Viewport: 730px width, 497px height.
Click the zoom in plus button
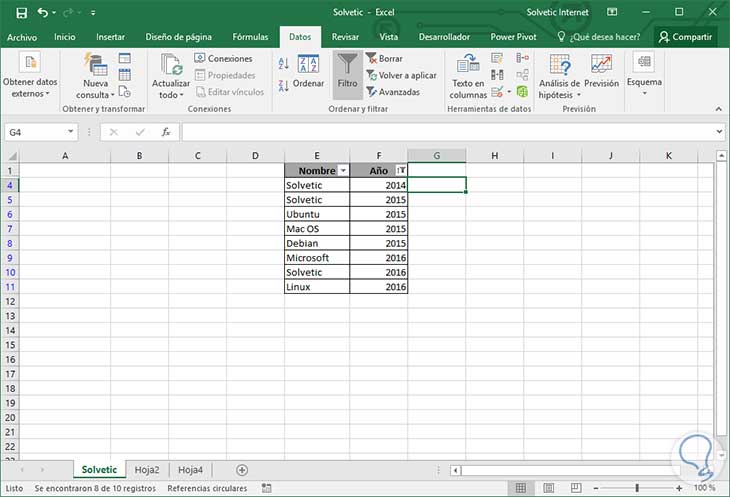pyautogui.click(x=679, y=488)
